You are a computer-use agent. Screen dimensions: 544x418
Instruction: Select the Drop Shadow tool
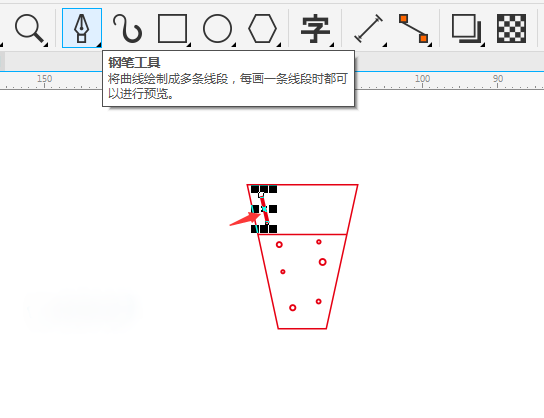click(x=467, y=28)
